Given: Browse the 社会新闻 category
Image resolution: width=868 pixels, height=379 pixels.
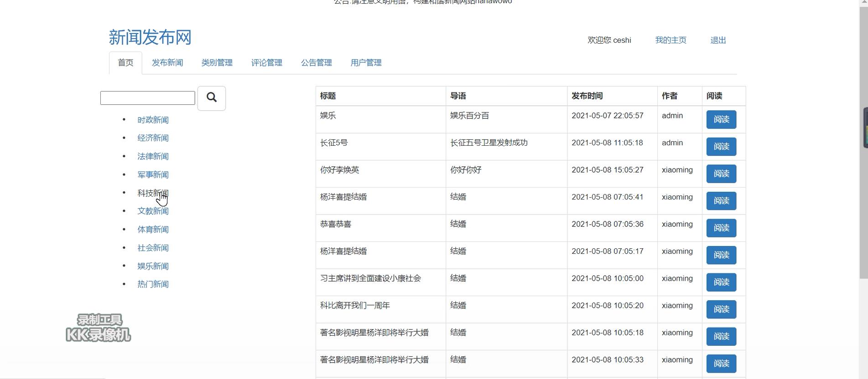Looking at the screenshot, I should [x=153, y=248].
